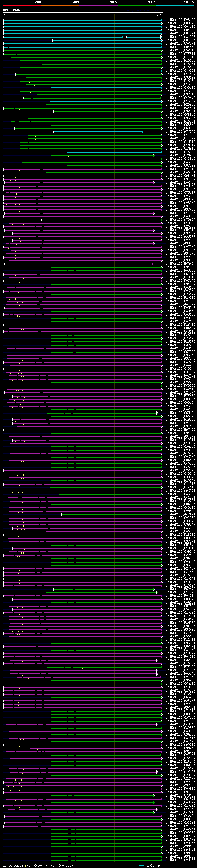Viewport: 197px width, 868px height.
Task: Click the arrowhead ending the UniRef100_B6RHQ3 alignment
Action: click(154, 183)
